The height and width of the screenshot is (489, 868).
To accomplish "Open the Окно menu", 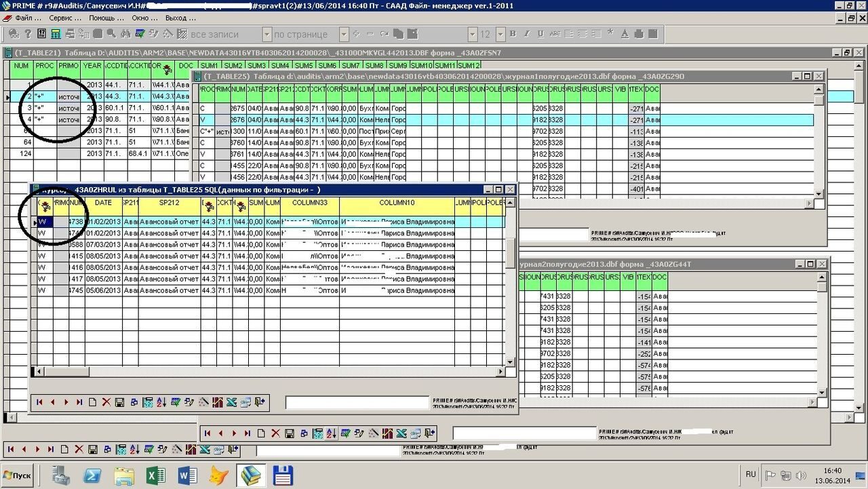I will point(145,18).
